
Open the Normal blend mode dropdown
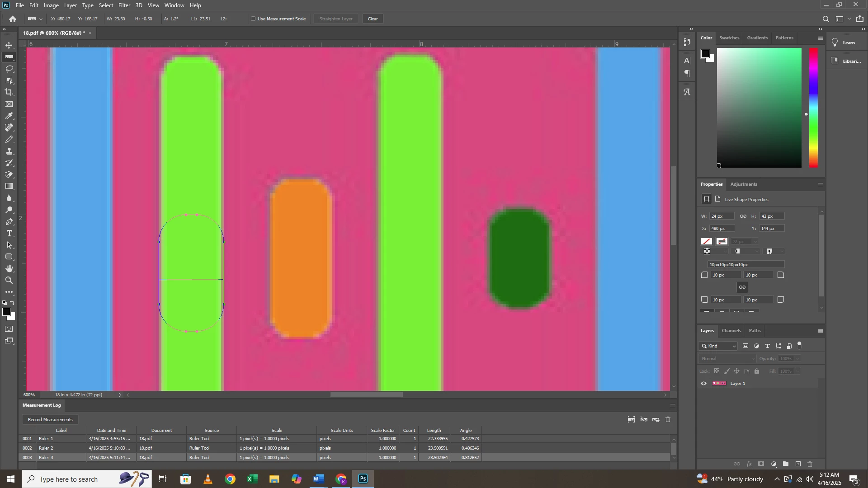(x=727, y=359)
